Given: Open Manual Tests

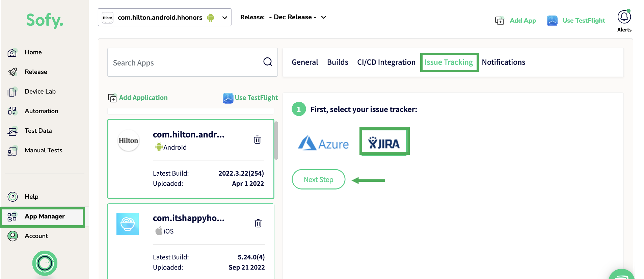Looking at the screenshot, I should point(44,150).
